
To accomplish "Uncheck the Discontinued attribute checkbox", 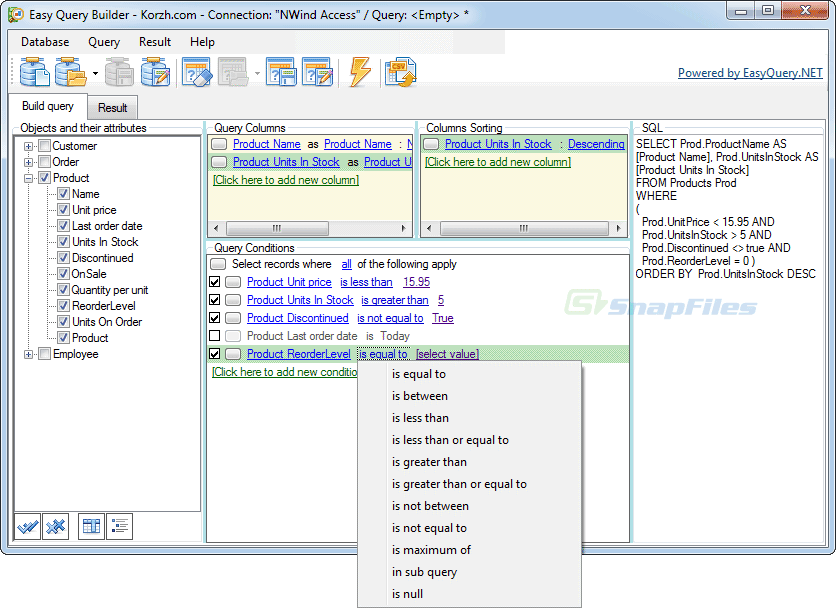I will pos(63,258).
